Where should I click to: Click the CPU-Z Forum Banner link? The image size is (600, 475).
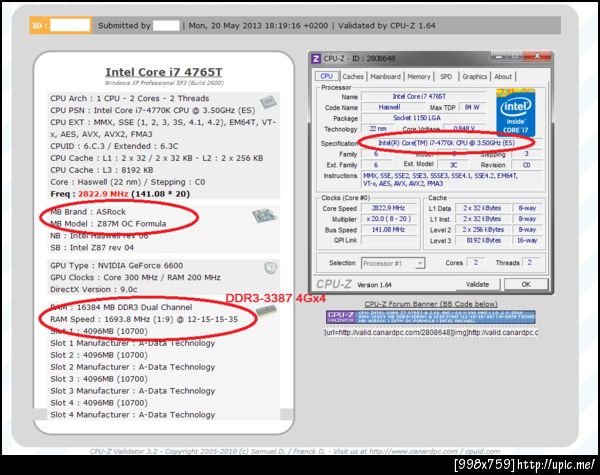(431, 304)
